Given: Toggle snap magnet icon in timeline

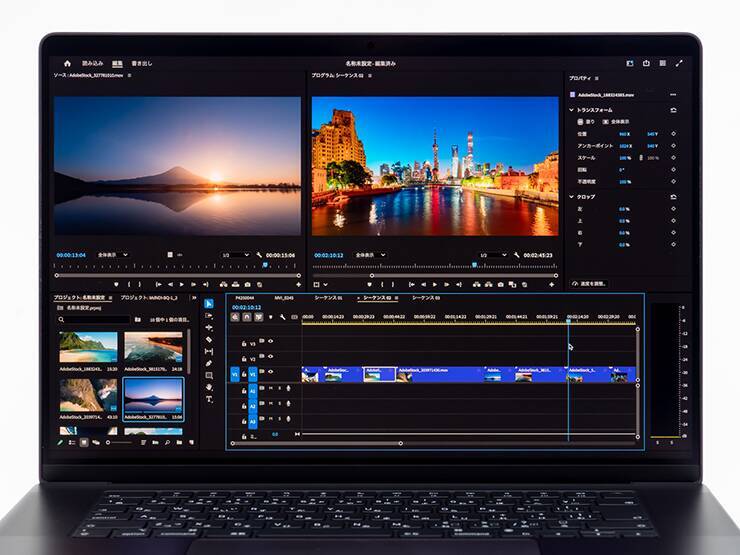Looking at the screenshot, I should point(246,318).
